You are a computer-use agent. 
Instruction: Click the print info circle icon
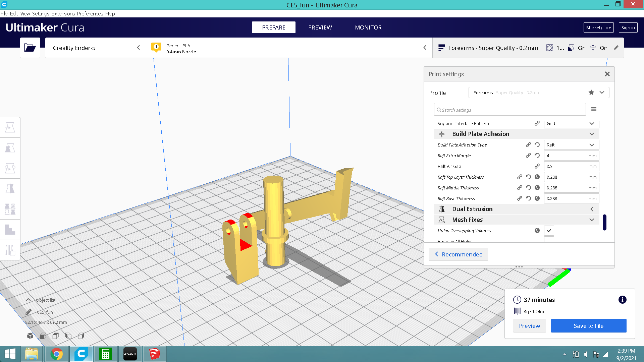[622, 300]
